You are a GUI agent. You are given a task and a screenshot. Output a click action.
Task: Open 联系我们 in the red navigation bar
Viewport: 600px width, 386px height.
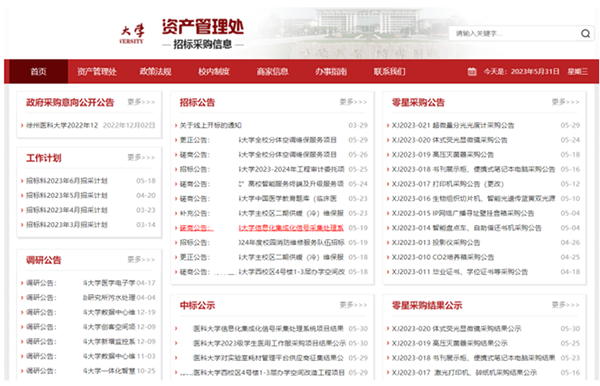click(x=390, y=72)
